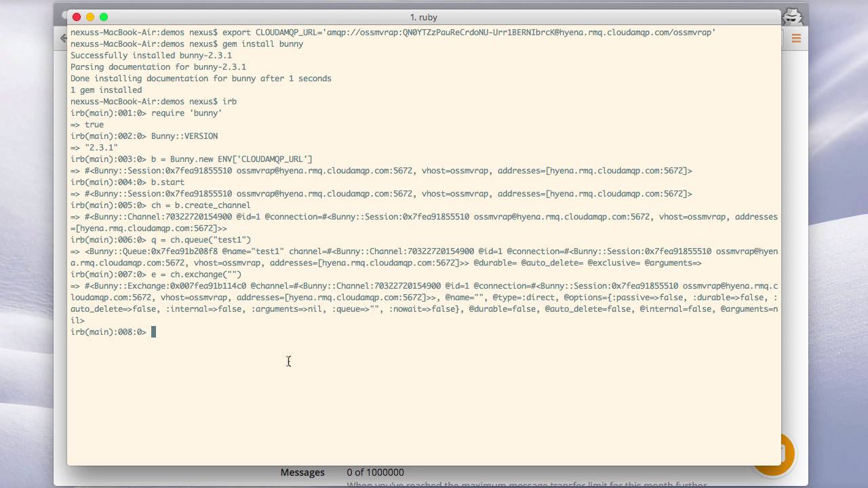
Task: Click "Parsing documentation for bunny-2.3.1" line
Action: tap(158, 67)
